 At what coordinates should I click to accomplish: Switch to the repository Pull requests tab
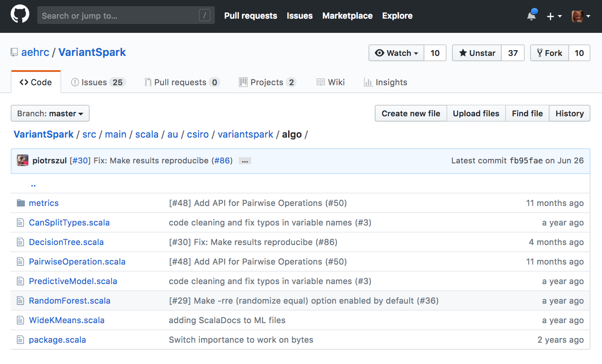(x=182, y=82)
